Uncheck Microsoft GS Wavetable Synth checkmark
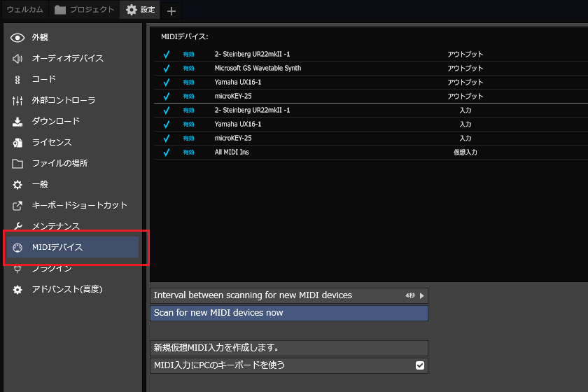Image resolution: width=588 pixels, height=392 pixels. pyautogui.click(x=167, y=68)
